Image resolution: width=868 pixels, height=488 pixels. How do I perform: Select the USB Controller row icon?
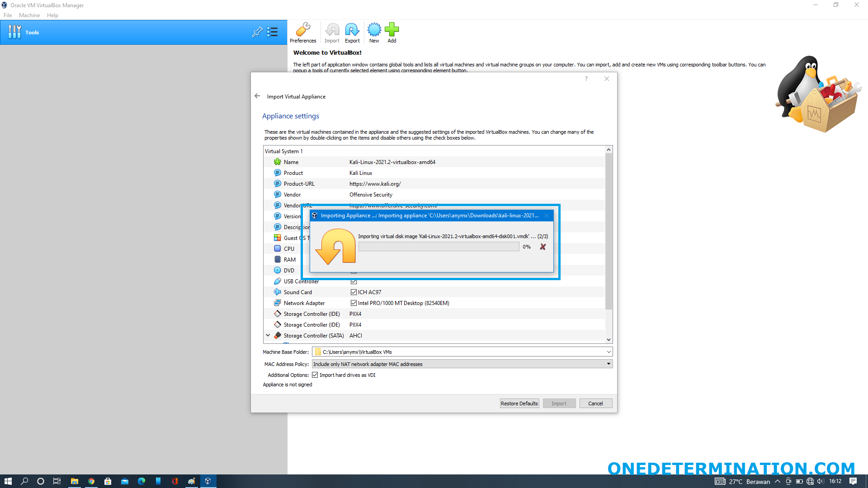tap(278, 281)
